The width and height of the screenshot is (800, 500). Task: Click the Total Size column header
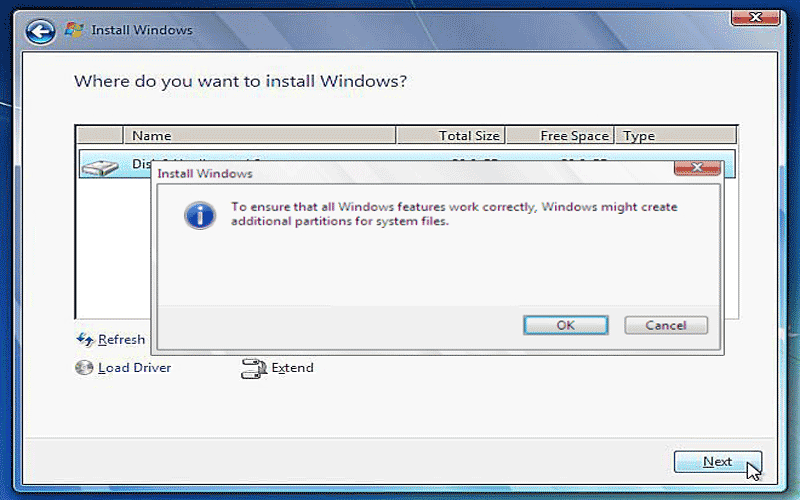[x=451, y=136]
